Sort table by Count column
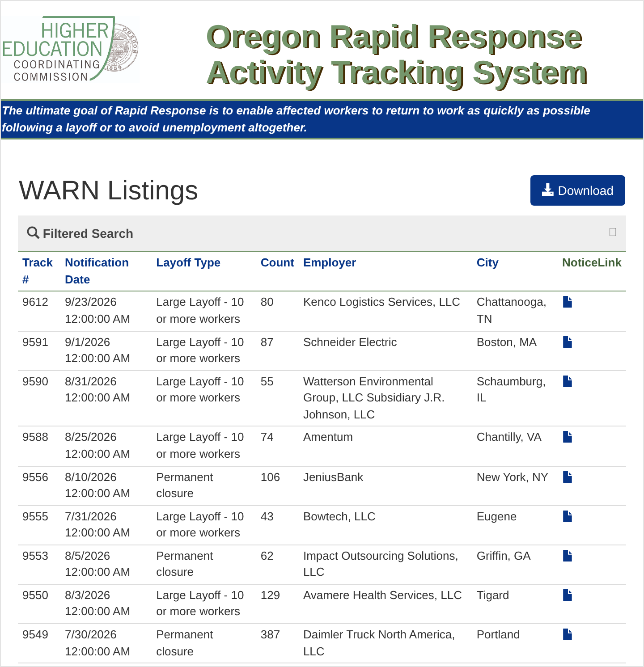The image size is (644, 667). point(277,262)
